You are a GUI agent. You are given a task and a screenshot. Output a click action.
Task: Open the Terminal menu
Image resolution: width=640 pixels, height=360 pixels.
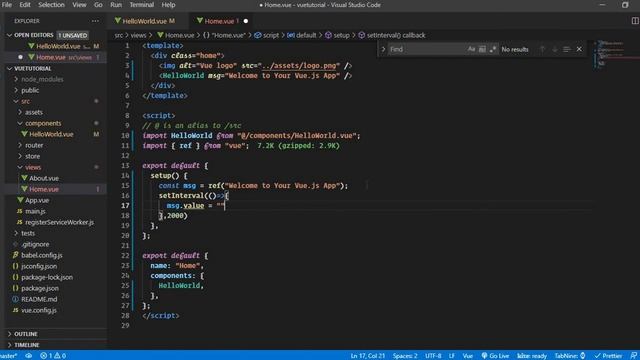pos(142,5)
